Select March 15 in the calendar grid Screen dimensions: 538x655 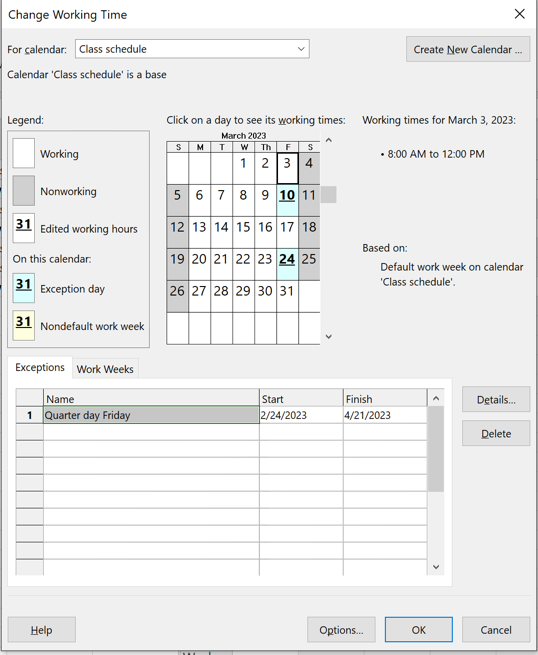point(244,232)
